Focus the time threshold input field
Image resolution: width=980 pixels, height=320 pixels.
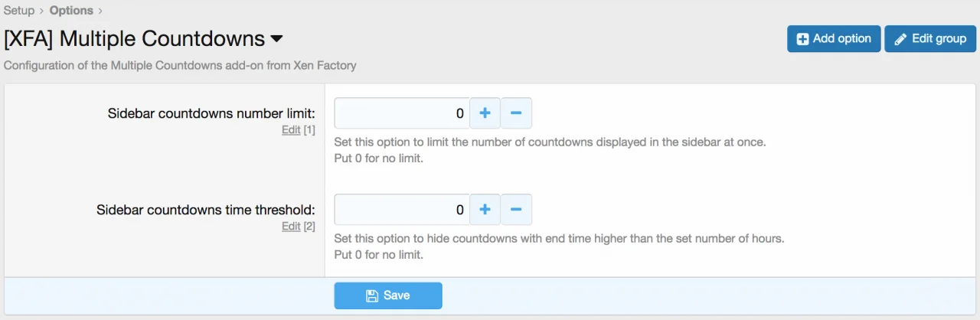coord(401,210)
